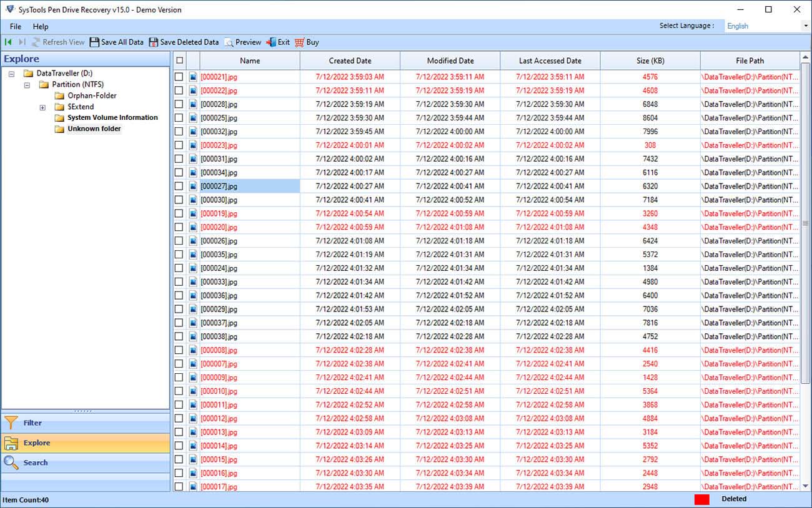The width and height of the screenshot is (812, 508).
Task: Click the red Deleted legend swatch
Action: tap(701, 499)
